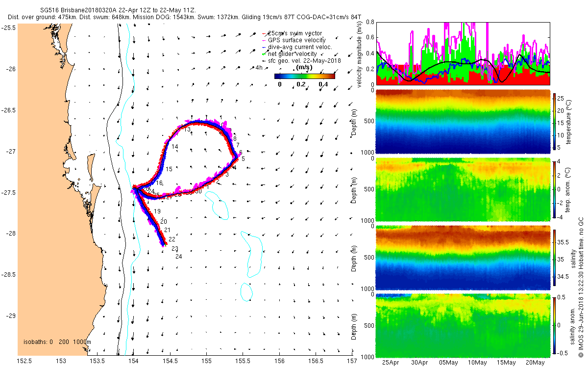Click the salinity anom. colorbar
Viewport: 588px width, 368px height.
(x=555, y=324)
